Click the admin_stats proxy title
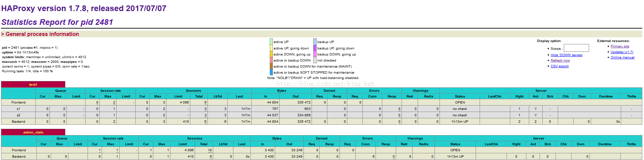This screenshot has width=644, height=160. click(33, 132)
